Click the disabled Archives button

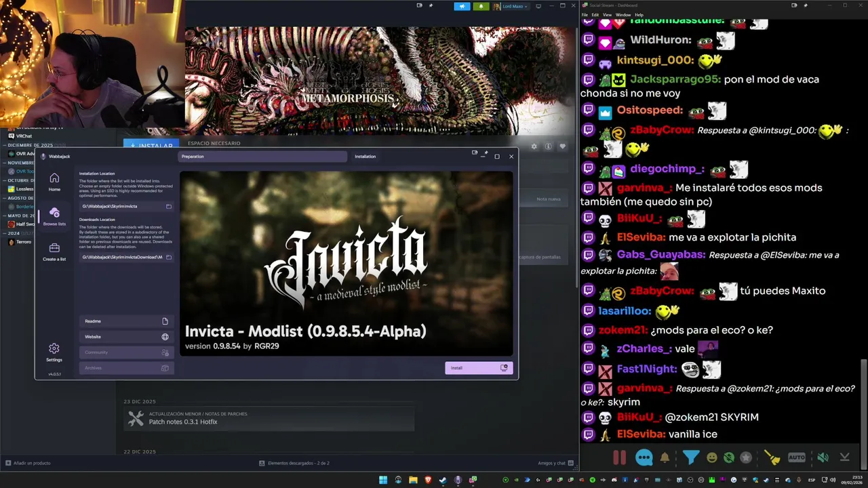[127, 368]
